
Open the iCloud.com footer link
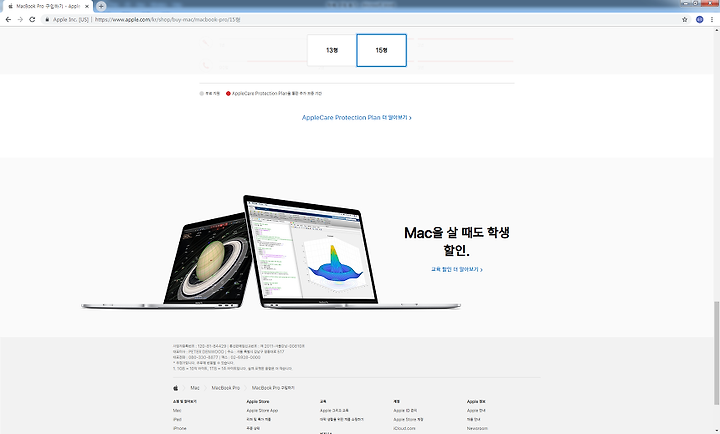click(404, 428)
